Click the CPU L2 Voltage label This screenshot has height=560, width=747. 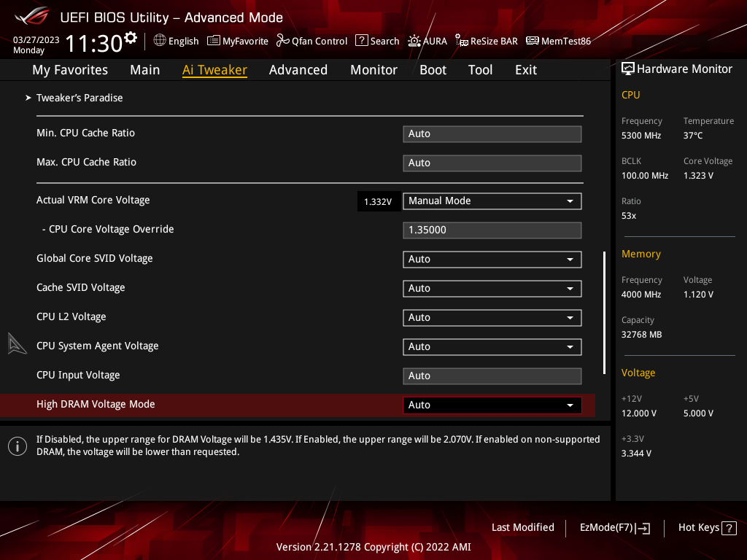71,316
